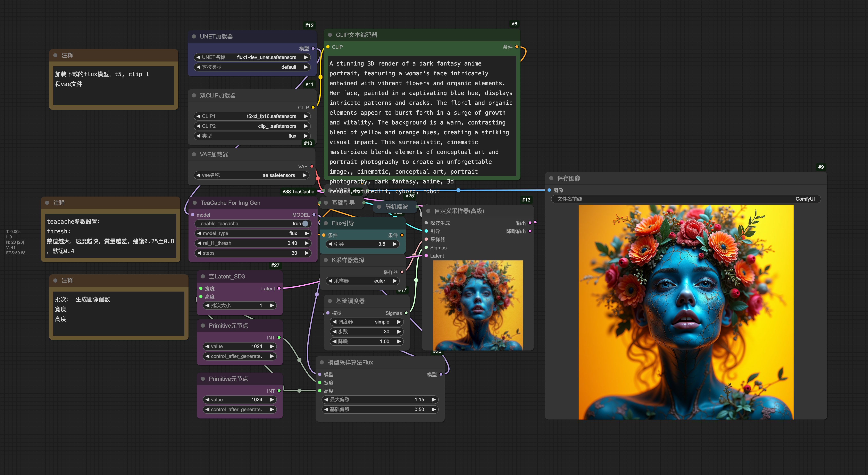Image resolution: width=868 pixels, height=475 pixels.
Task: Click left arrow to decrease 引导 value 3.5
Action: [331, 244]
